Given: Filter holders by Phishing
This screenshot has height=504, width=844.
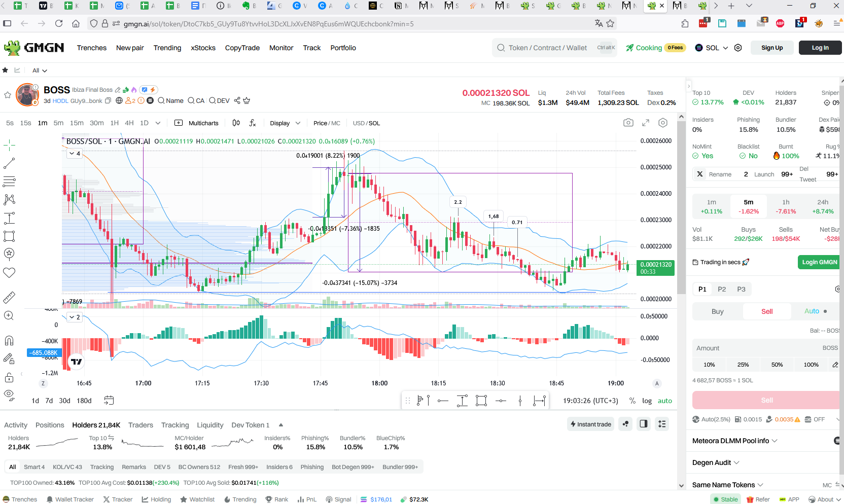Looking at the screenshot, I should point(312,467).
